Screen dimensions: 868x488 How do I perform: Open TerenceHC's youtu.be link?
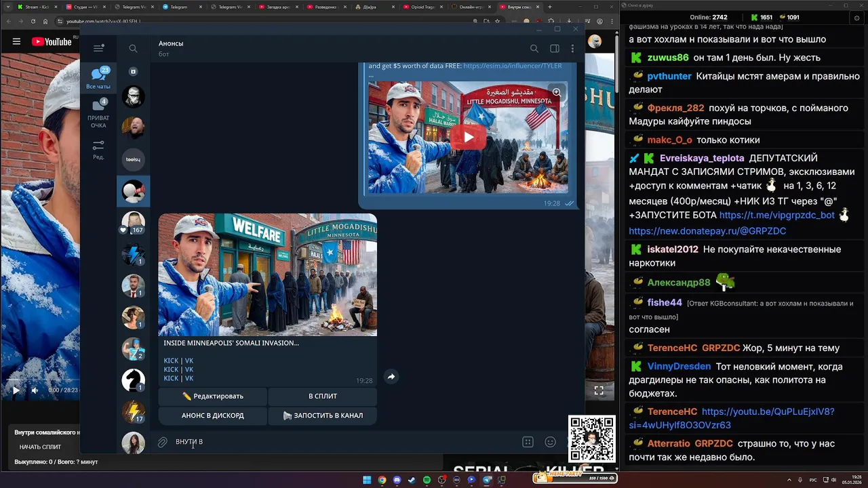(732, 418)
